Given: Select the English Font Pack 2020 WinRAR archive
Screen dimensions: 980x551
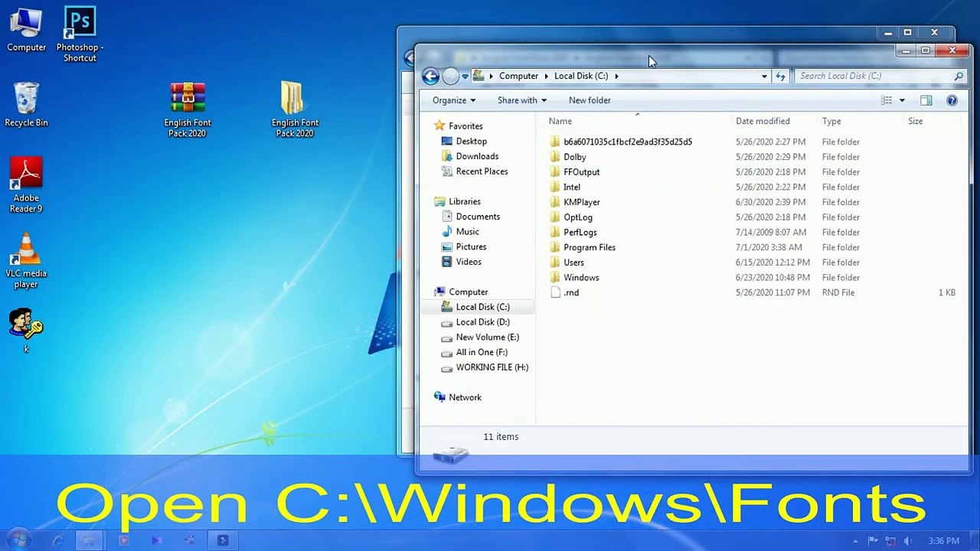Looking at the screenshot, I should [188, 109].
